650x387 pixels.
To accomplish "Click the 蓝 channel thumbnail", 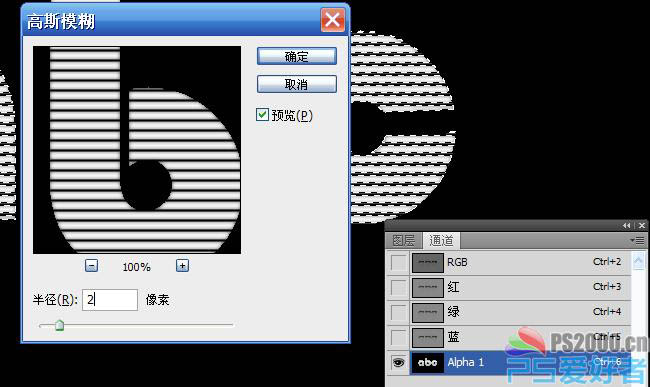I will 427,337.
